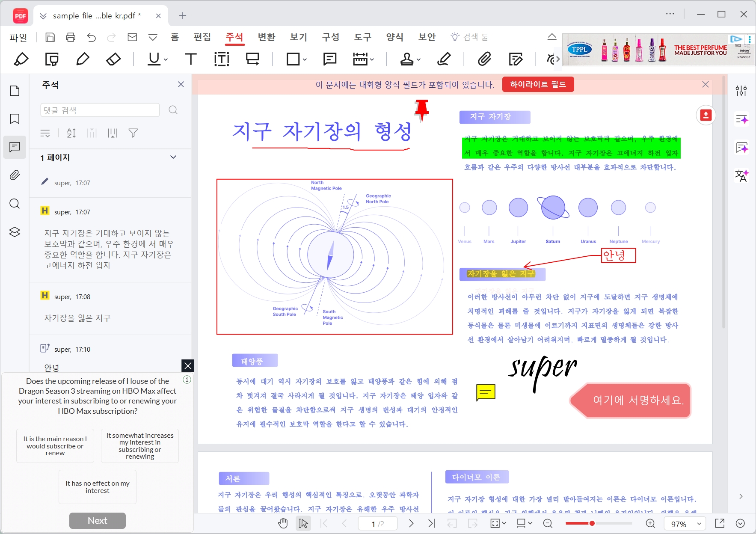
Task: Open shape type dropdown arrow
Action: tap(305, 59)
